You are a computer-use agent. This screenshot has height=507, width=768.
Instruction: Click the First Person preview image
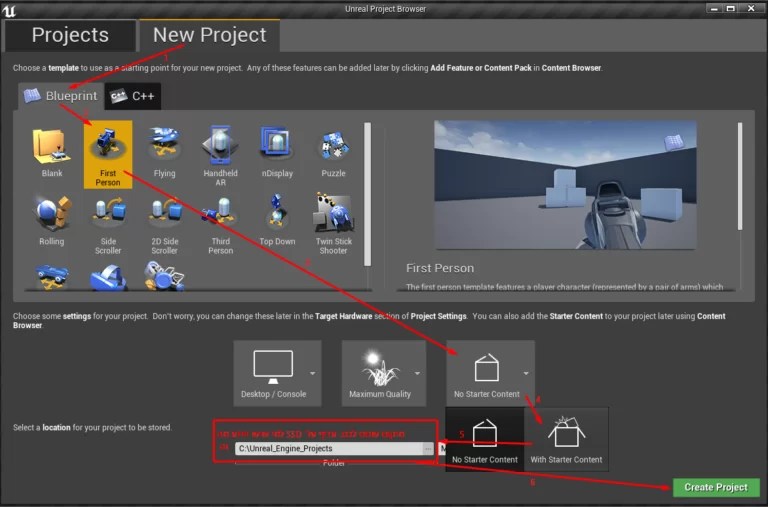click(565, 185)
